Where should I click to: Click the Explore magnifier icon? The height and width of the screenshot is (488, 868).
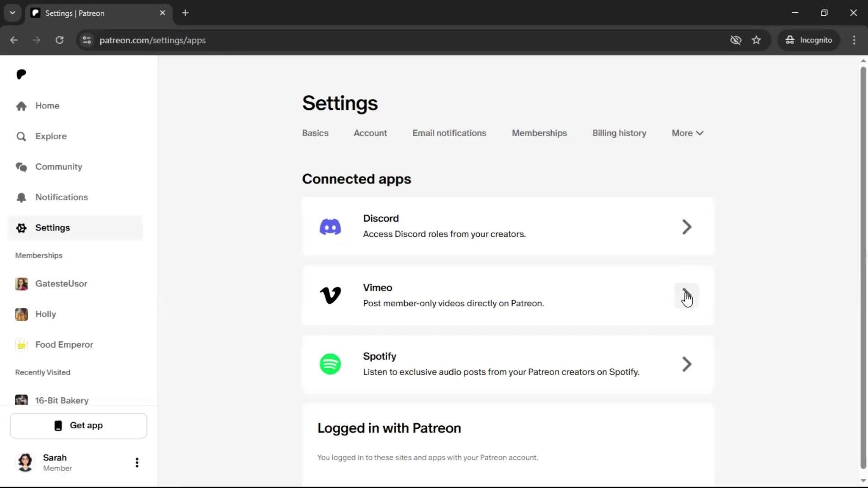pos(21,136)
